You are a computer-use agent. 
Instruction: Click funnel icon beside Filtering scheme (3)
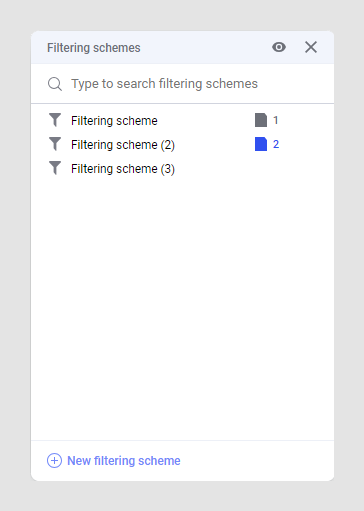coord(55,168)
